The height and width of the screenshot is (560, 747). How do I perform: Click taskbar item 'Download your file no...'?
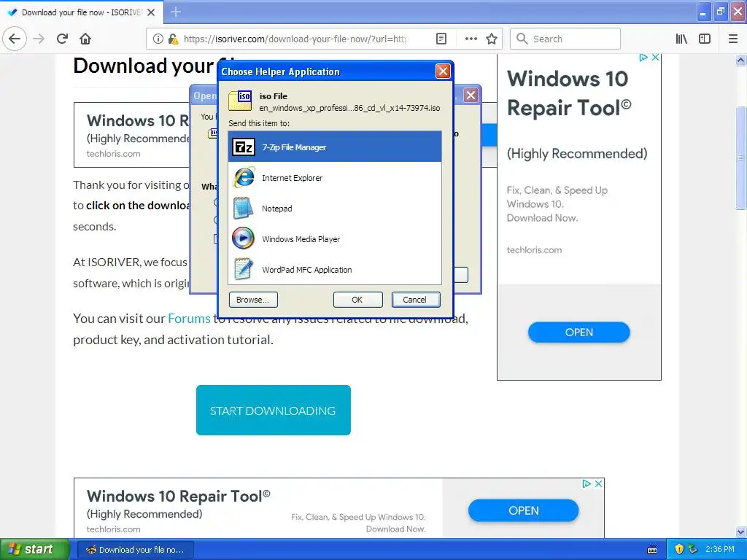tap(135, 550)
